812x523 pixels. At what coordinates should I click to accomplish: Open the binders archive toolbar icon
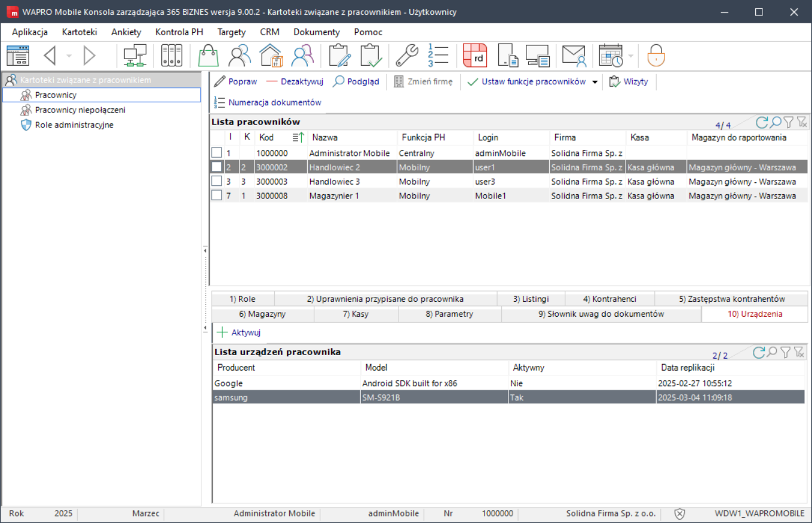click(171, 56)
